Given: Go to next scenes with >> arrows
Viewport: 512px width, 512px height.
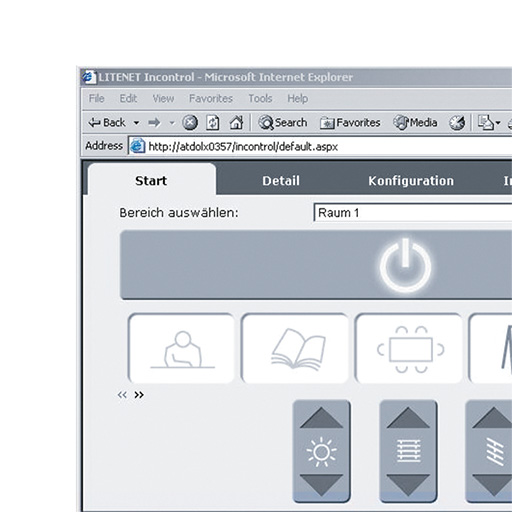Looking at the screenshot, I should (139, 395).
